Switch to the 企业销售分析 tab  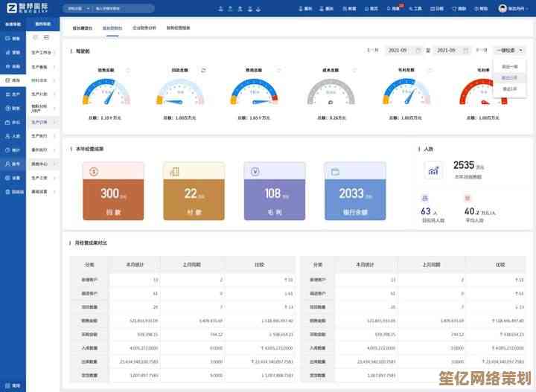tap(144, 27)
